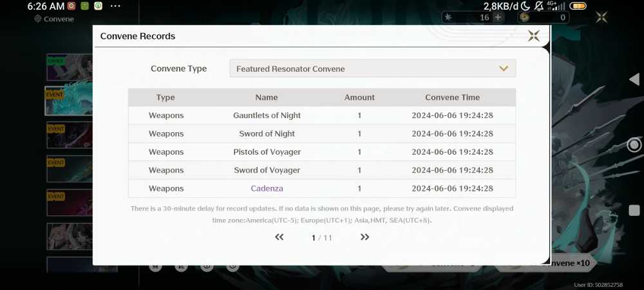Viewport: 644px width, 290px height.
Task: Tap the moon do-not-disturb icon
Action: (x=526, y=6)
